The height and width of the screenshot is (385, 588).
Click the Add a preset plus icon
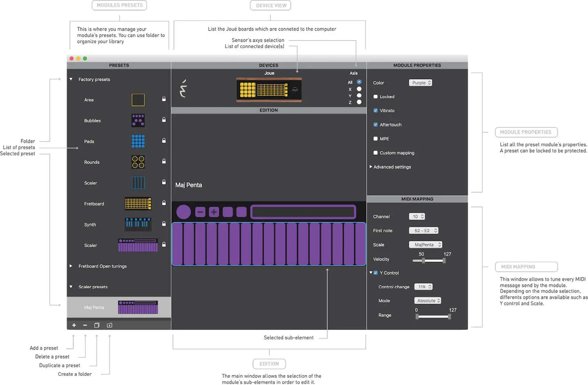[x=74, y=325]
